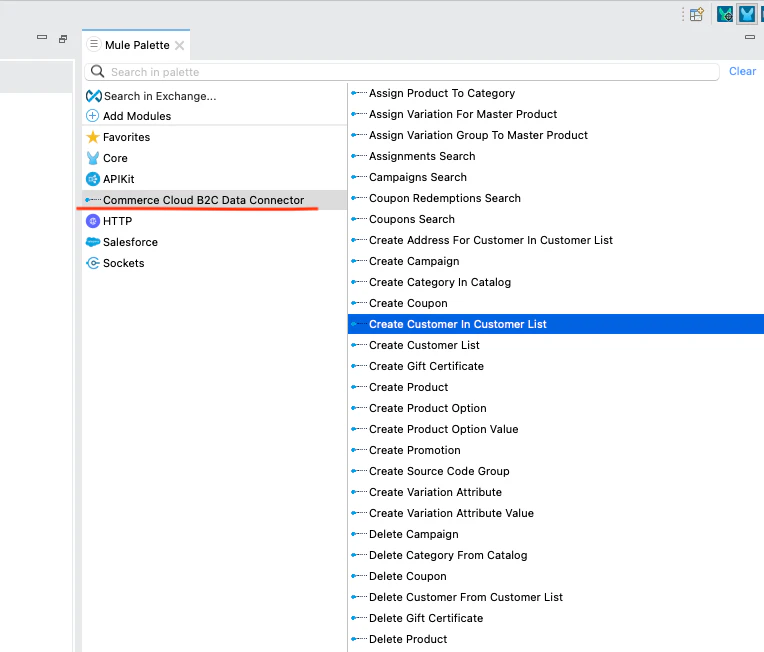Select the Core module

point(115,158)
